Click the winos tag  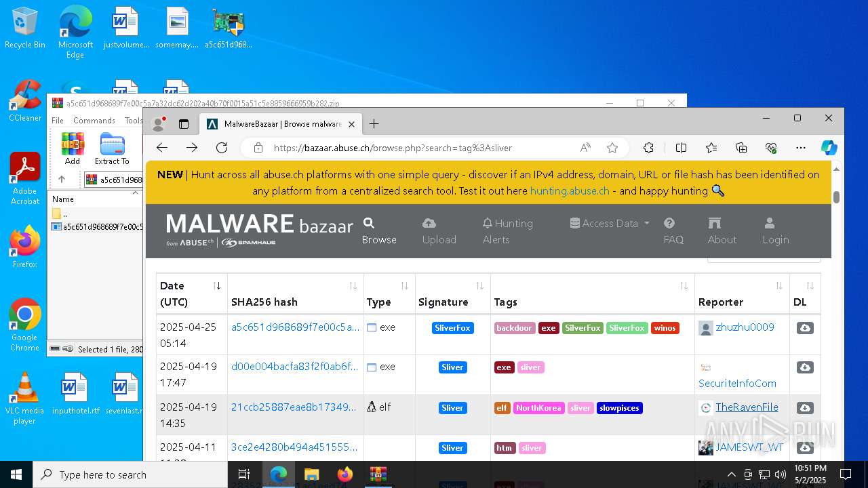tap(665, 328)
